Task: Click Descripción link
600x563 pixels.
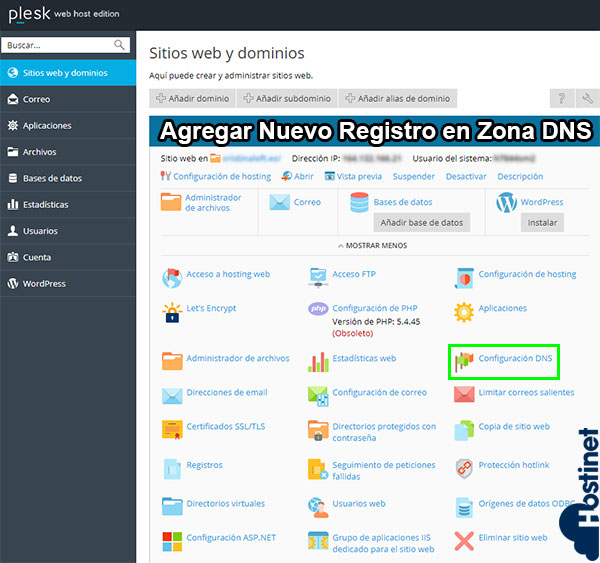Action: tap(520, 176)
